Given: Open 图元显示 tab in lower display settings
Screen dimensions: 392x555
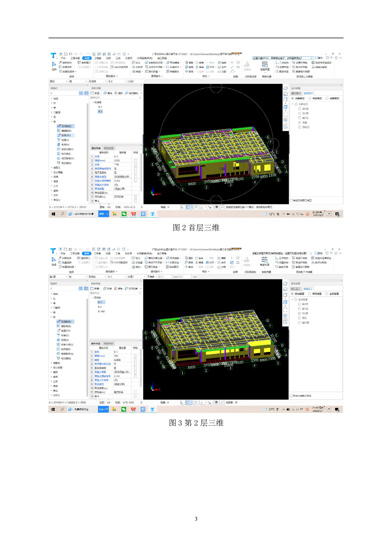Looking at the screenshot, I should 296,289.
